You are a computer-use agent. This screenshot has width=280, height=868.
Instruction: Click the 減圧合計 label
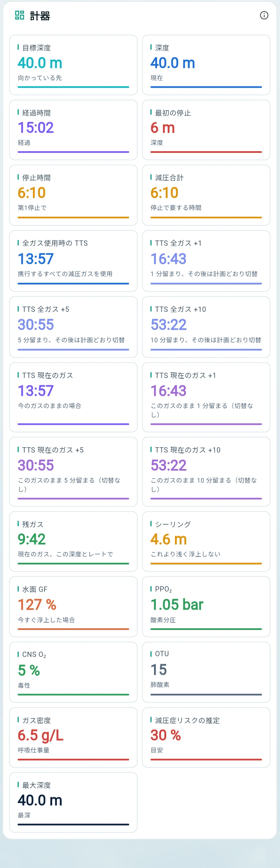(169, 178)
